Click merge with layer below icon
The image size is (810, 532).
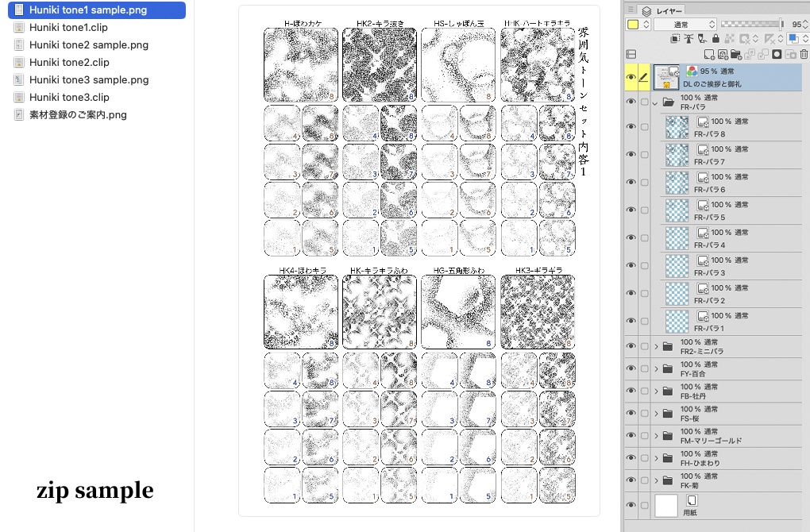(763, 54)
